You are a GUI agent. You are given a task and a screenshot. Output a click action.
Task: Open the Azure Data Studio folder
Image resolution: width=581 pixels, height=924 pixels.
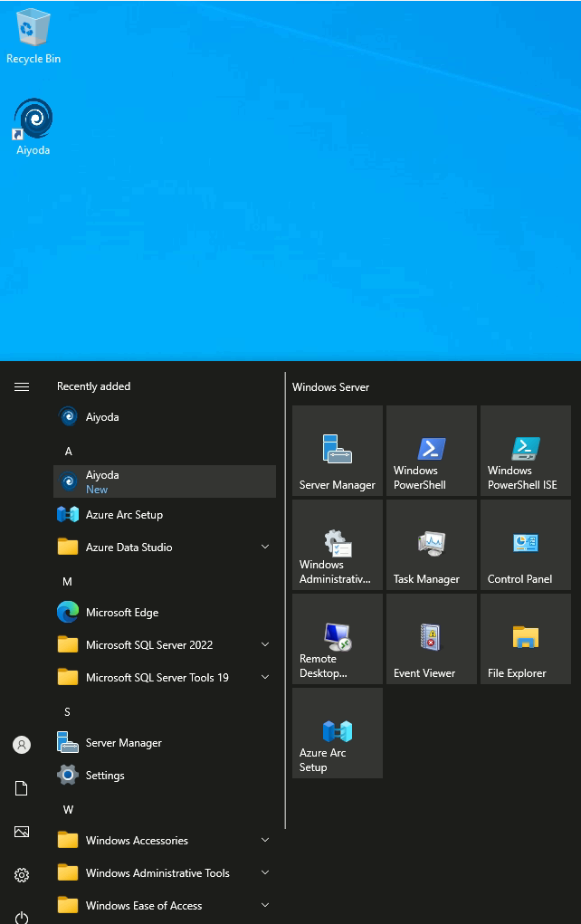coord(165,547)
